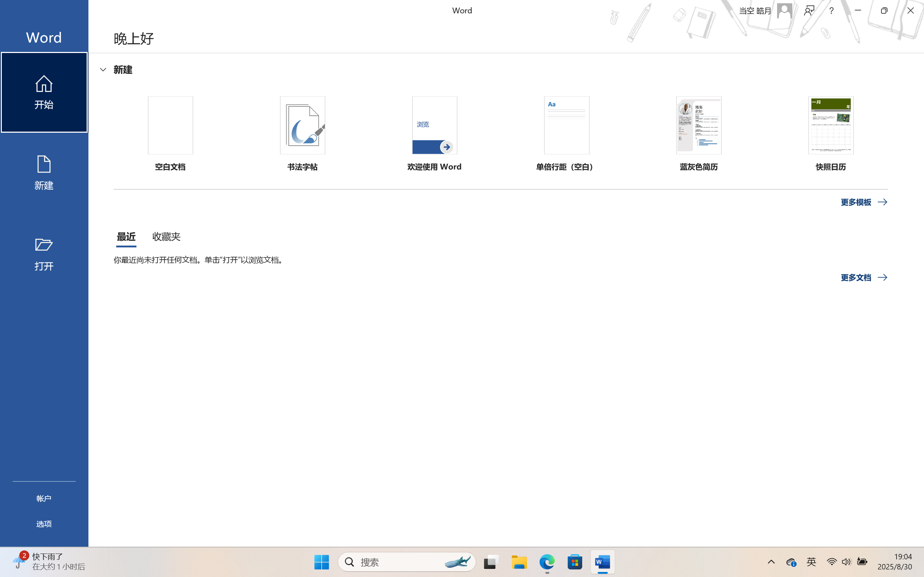Image resolution: width=924 pixels, height=577 pixels.
Task: Open the New (新建) sidebar page
Action: click(x=44, y=172)
